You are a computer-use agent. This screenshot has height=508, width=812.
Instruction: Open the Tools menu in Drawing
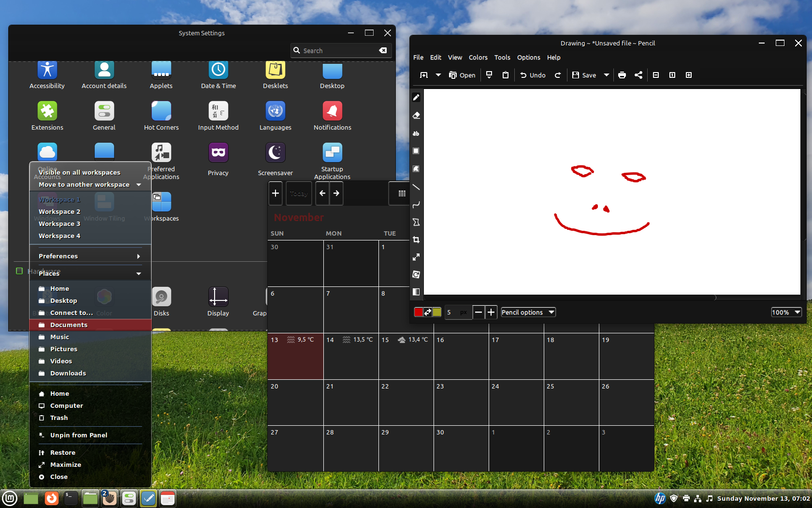[x=502, y=57]
